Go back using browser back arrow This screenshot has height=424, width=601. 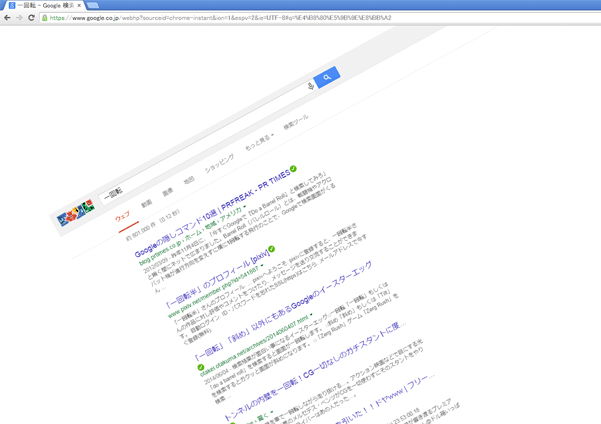click(x=7, y=18)
